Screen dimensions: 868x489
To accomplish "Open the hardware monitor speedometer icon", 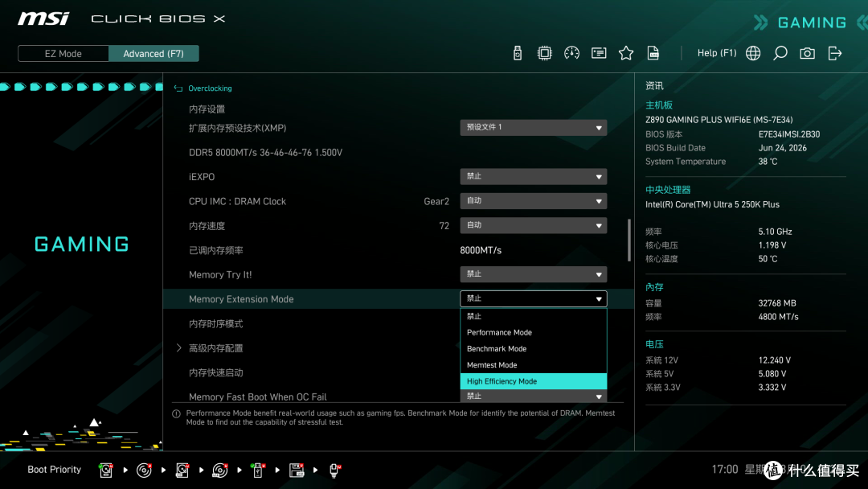I will (x=571, y=53).
